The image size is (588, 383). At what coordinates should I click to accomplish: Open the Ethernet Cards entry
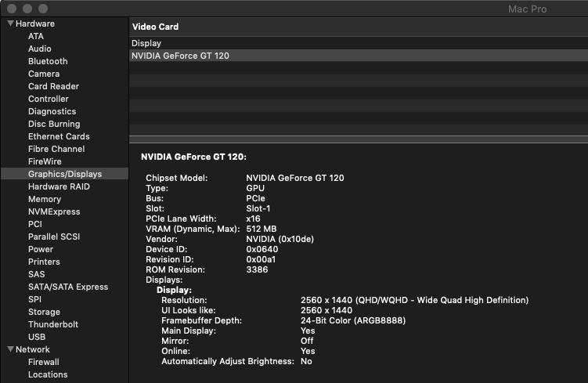coord(59,136)
